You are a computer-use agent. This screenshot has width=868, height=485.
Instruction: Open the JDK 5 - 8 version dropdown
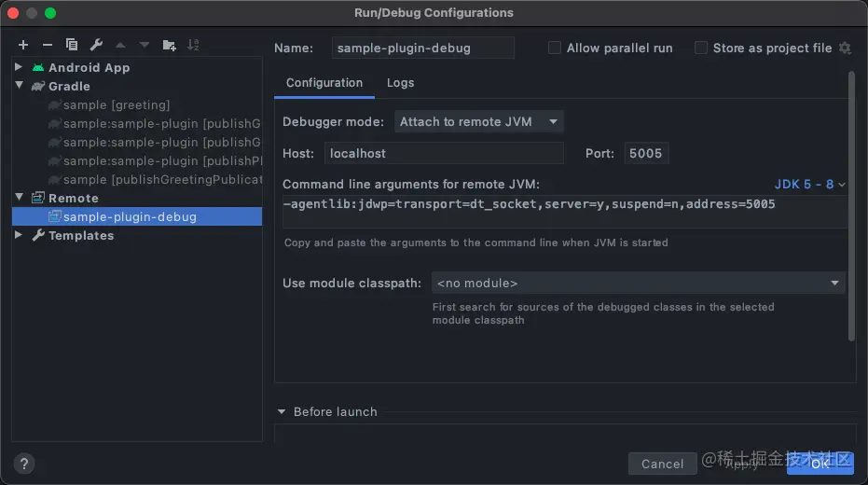[x=809, y=185]
